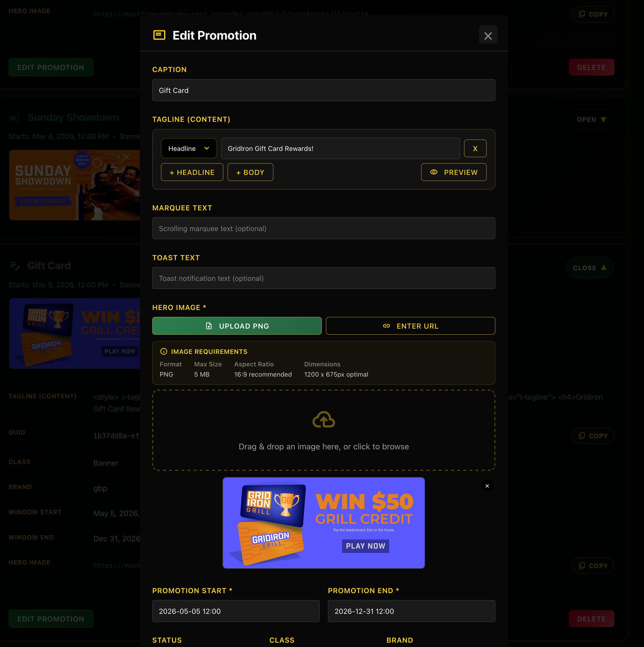Screen dimensions: 644x647
Task: Click the bottom DELETE button
Action: [x=591, y=619]
